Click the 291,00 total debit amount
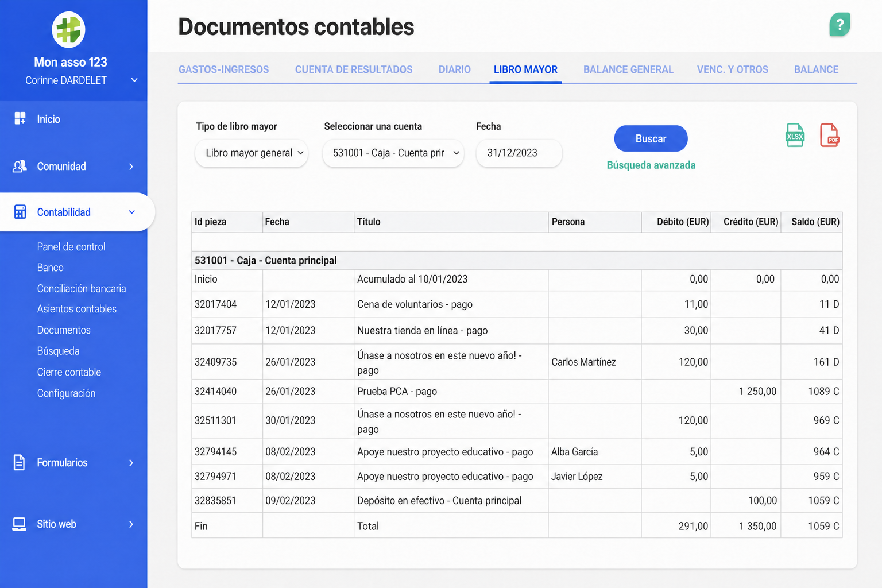This screenshot has width=882, height=588. pos(693,526)
